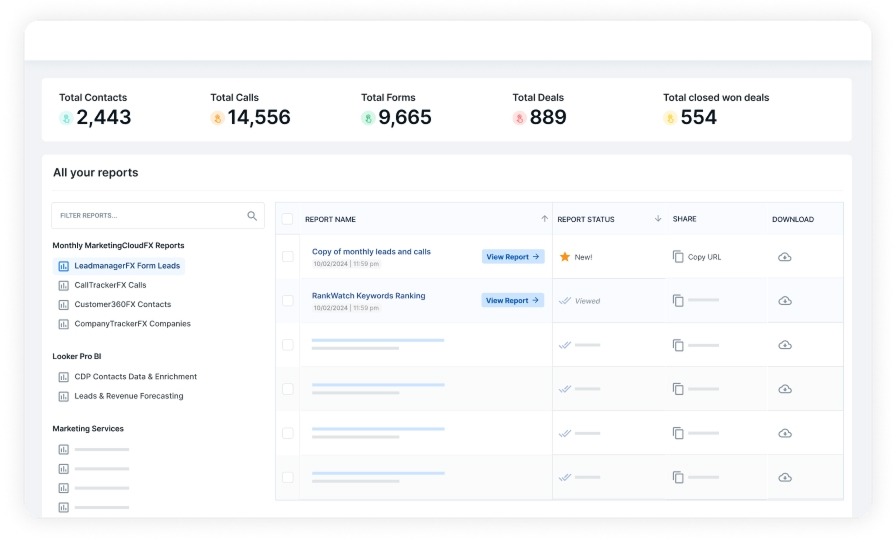896x542 pixels.
Task: Sort by Report Status down arrow
Action: click(x=658, y=219)
